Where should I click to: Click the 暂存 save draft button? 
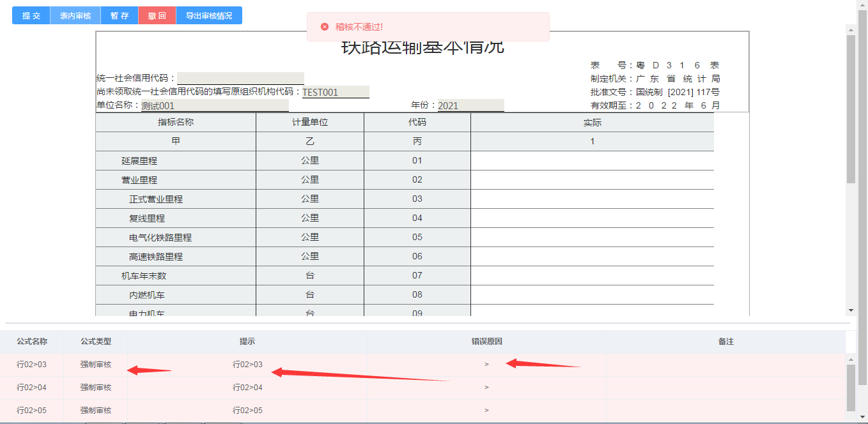(x=120, y=16)
